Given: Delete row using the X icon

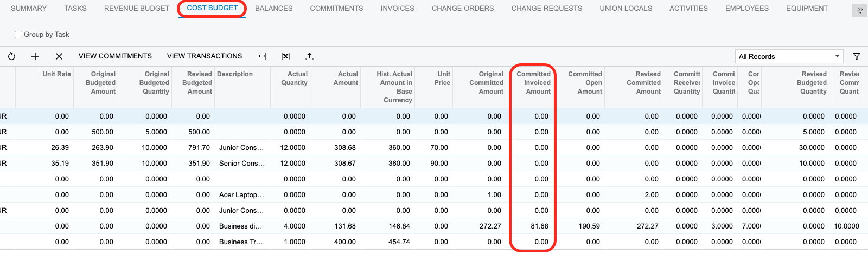Looking at the screenshot, I should [x=59, y=56].
